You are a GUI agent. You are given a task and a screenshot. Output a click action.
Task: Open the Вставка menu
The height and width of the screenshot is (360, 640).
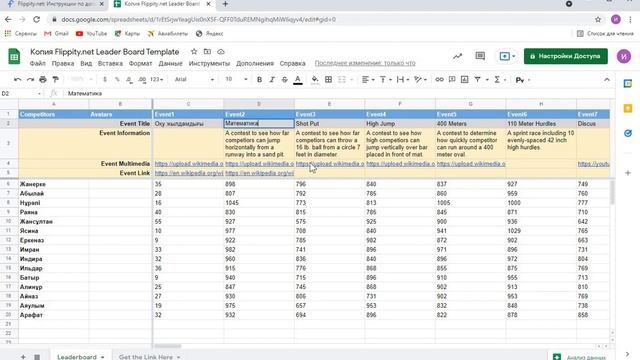pos(110,64)
